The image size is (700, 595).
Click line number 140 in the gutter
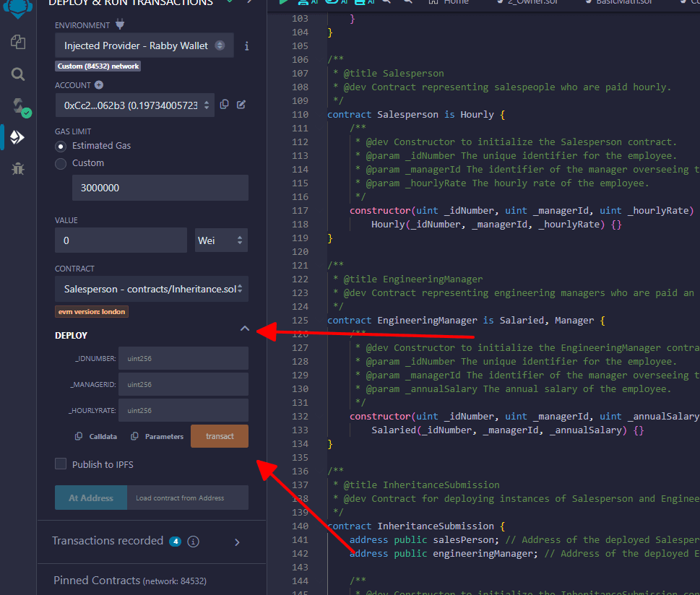(300, 526)
